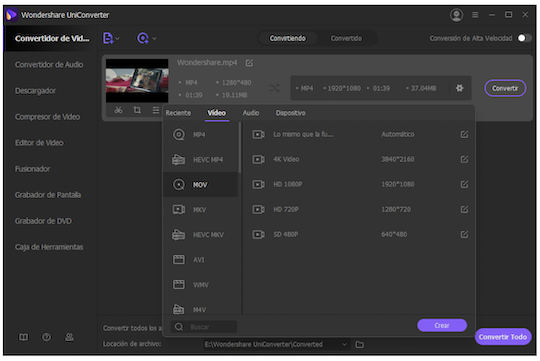Click the Convertir Todo button

[502, 337]
